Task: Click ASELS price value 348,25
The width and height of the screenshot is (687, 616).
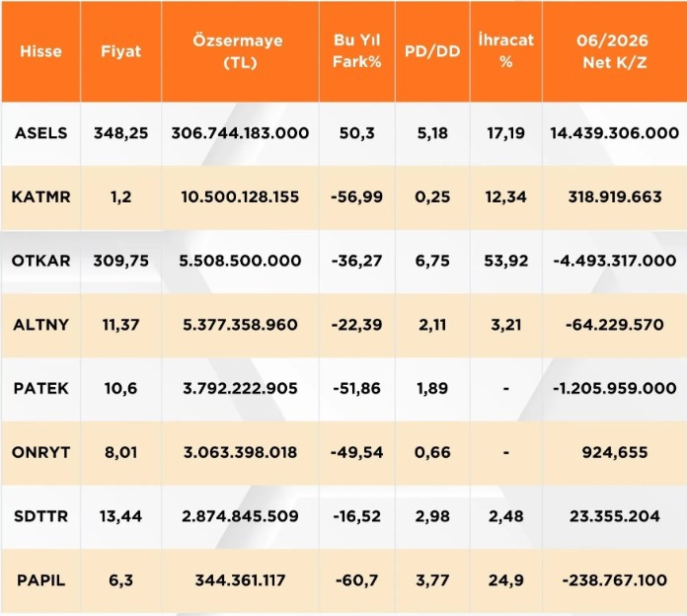Action: [121, 132]
